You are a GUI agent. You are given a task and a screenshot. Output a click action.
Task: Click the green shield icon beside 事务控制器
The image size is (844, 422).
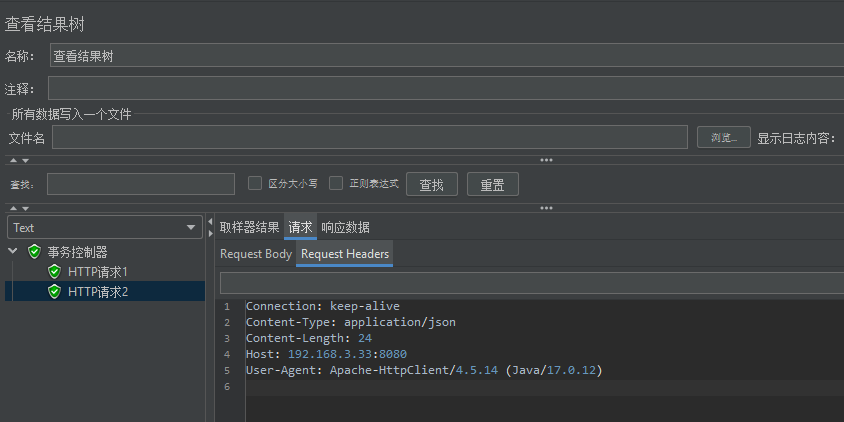pos(34,251)
